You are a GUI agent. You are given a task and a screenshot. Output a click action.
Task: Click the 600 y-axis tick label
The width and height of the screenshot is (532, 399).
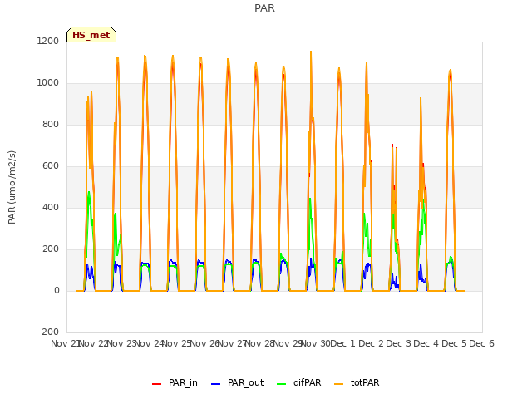click(51, 166)
